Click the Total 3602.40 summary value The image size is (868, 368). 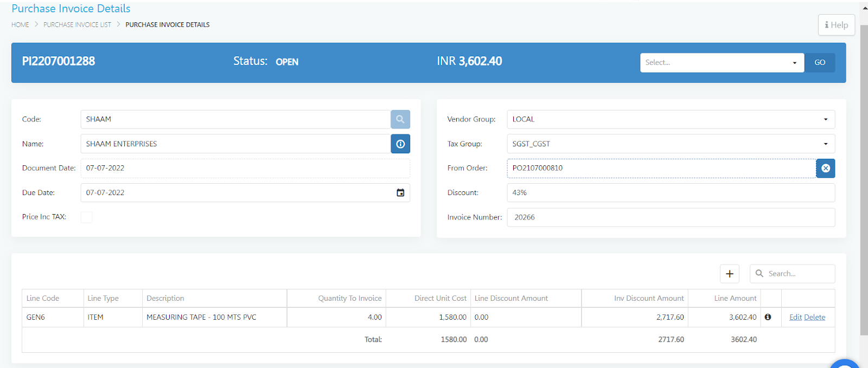[x=744, y=339]
